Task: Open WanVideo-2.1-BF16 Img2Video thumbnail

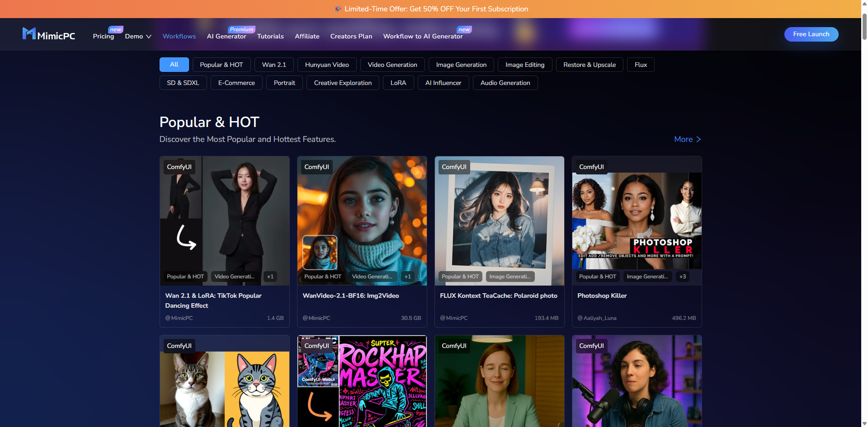Action: 362,221
